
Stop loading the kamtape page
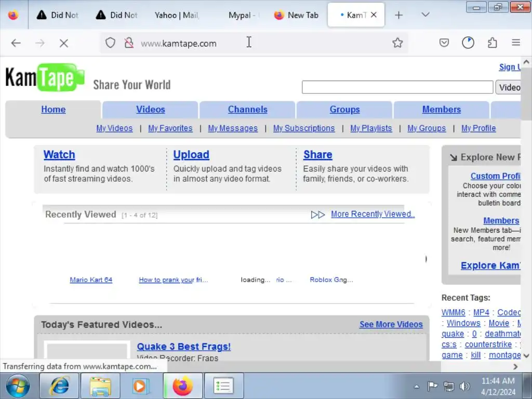point(64,43)
